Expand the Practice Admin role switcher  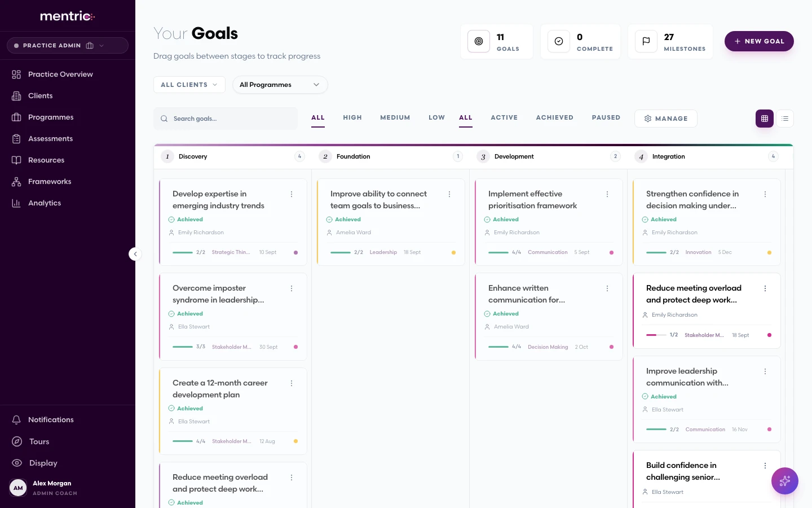[68, 46]
